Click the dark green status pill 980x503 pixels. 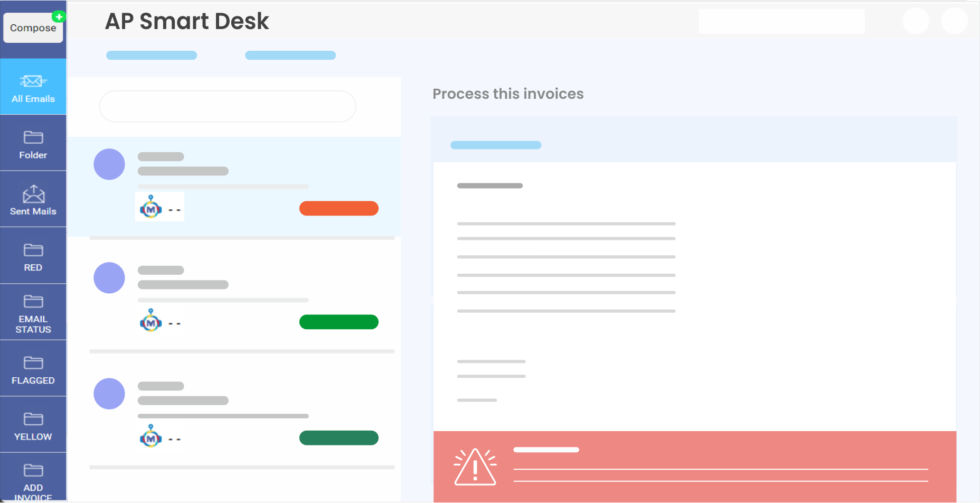pos(338,438)
